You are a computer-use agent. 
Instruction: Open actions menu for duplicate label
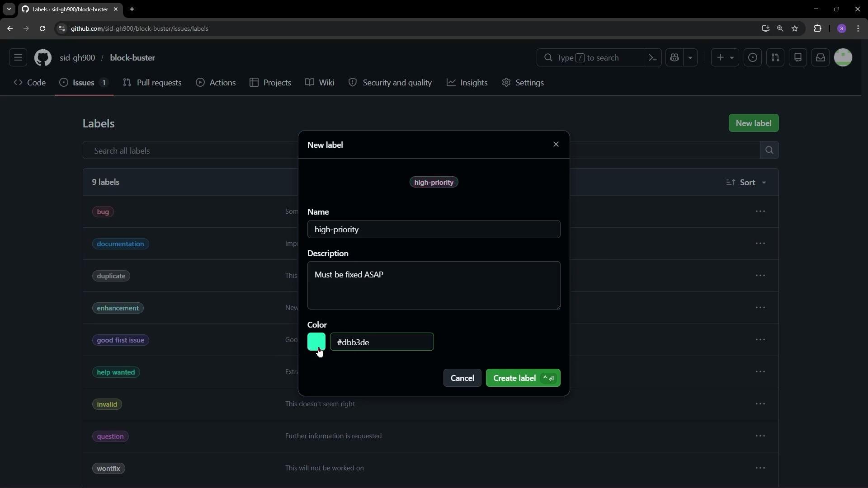coord(760,276)
